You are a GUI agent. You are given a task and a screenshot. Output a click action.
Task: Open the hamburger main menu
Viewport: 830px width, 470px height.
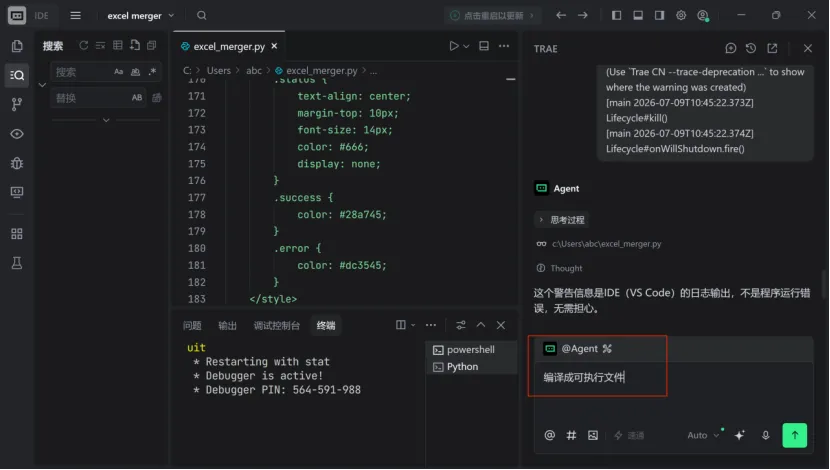pyautogui.click(x=76, y=15)
